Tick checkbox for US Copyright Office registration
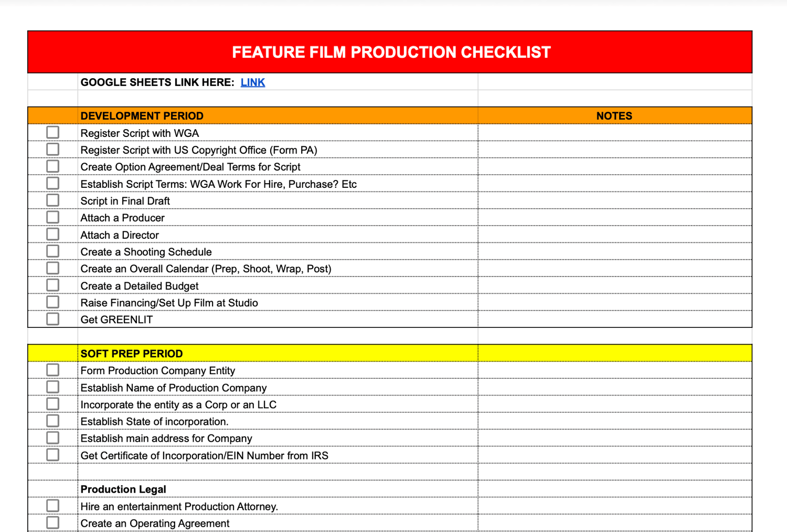This screenshot has width=787, height=532. (52, 150)
